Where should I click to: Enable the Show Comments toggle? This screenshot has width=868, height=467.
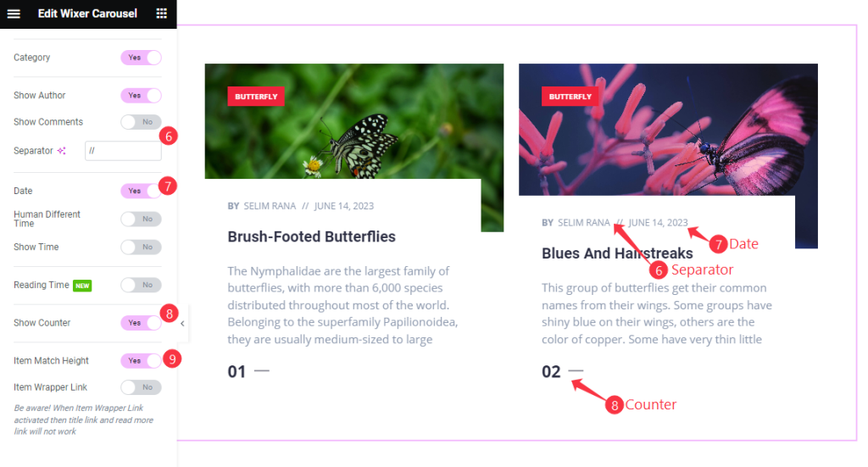(x=142, y=122)
